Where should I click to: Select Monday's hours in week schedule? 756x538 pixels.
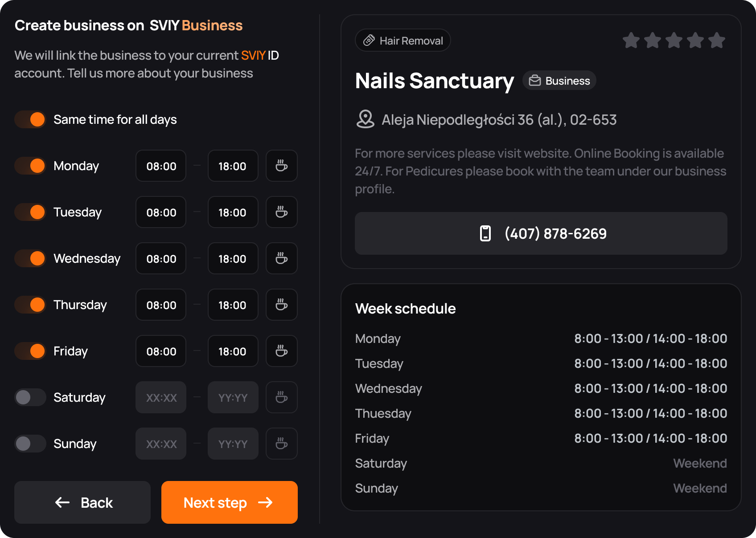[651, 338]
